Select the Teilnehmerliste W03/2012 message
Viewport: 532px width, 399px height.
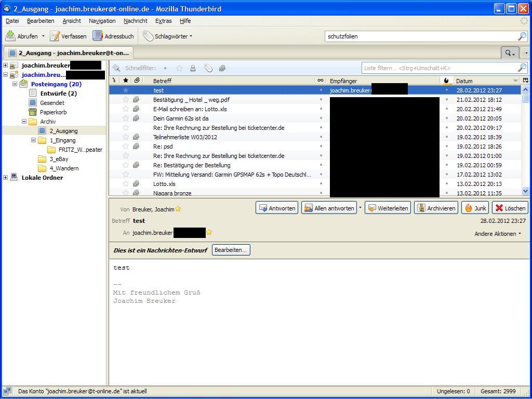tap(315, 137)
